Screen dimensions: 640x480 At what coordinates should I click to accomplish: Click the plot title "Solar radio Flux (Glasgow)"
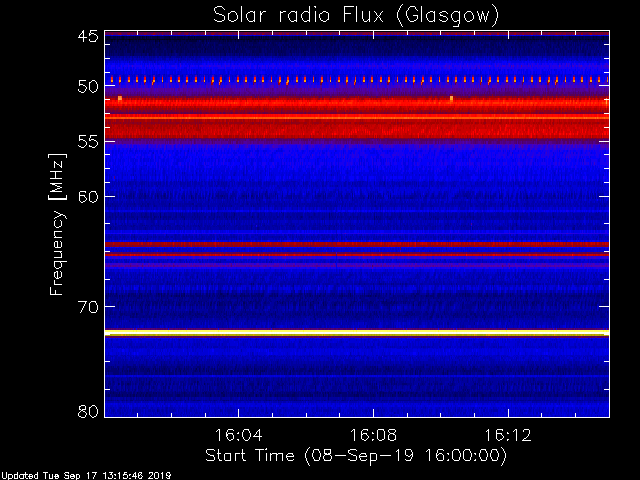pyautogui.click(x=356, y=15)
